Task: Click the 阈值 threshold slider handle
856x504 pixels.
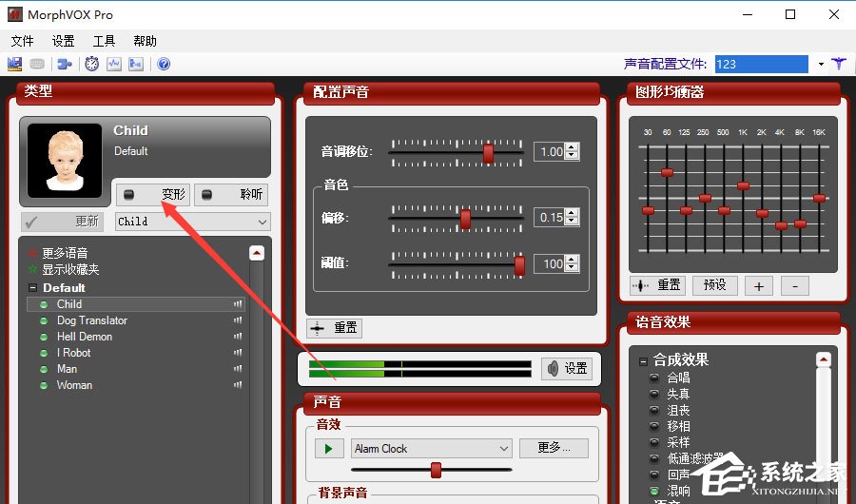Action: (519, 265)
